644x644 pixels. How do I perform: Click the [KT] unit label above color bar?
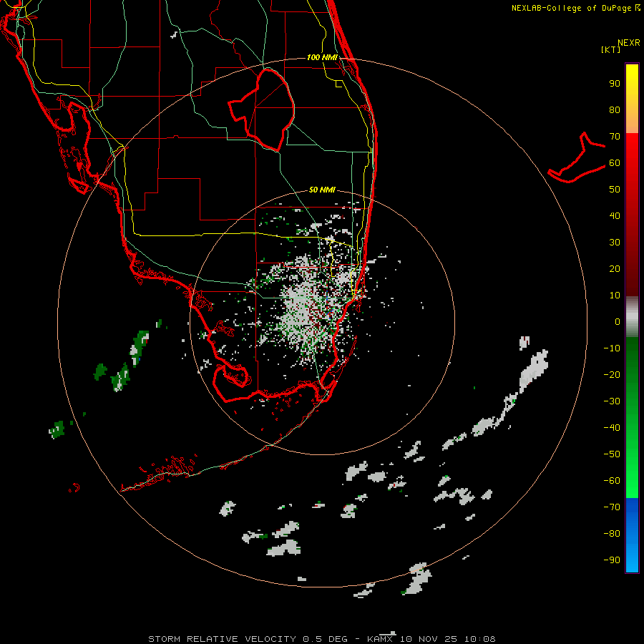tap(611, 49)
